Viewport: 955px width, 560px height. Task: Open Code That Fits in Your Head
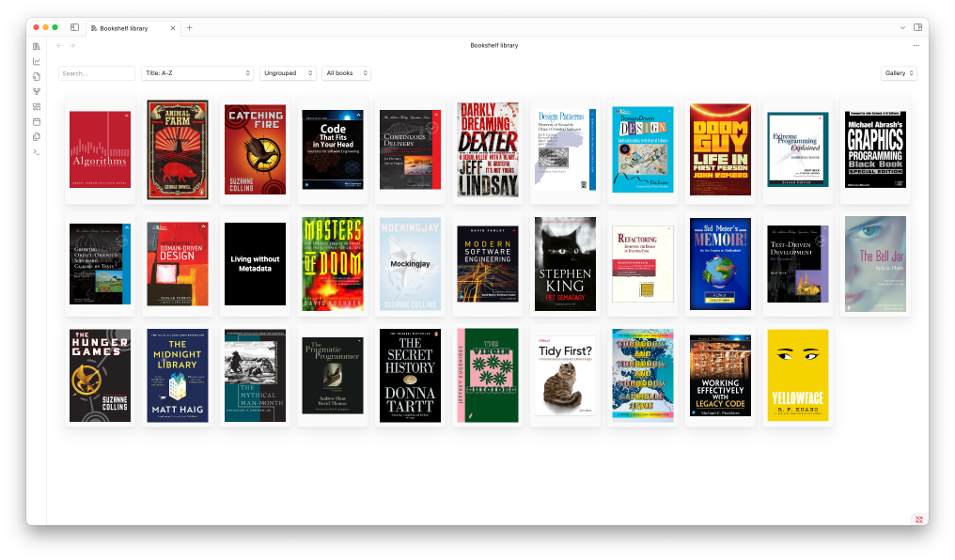333,149
